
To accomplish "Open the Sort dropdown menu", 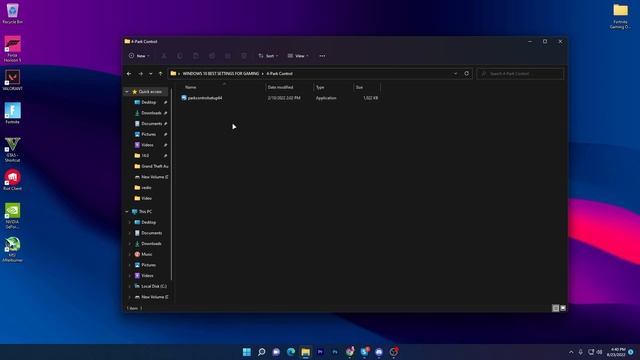I will click(x=268, y=56).
